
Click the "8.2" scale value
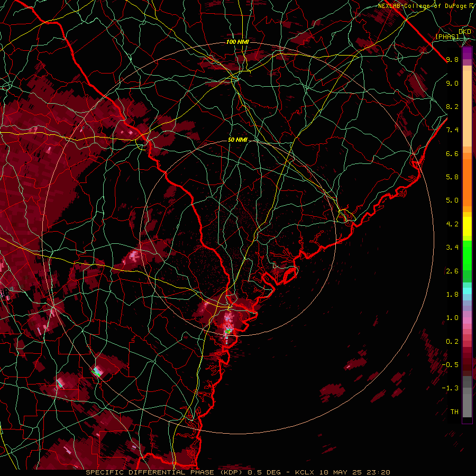[452, 106]
